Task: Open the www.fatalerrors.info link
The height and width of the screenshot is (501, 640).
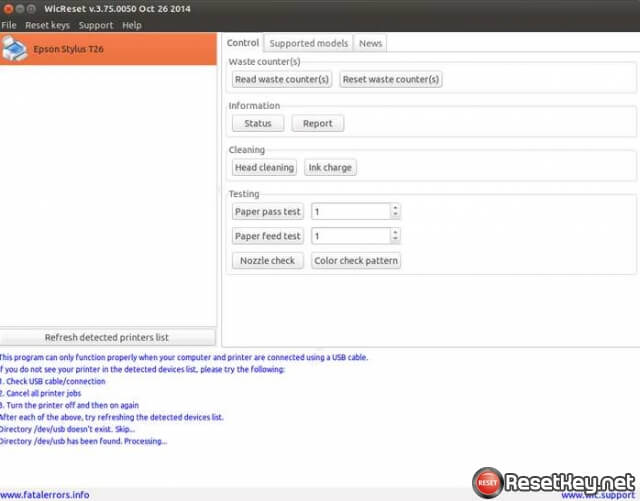Action: (44, 495)
